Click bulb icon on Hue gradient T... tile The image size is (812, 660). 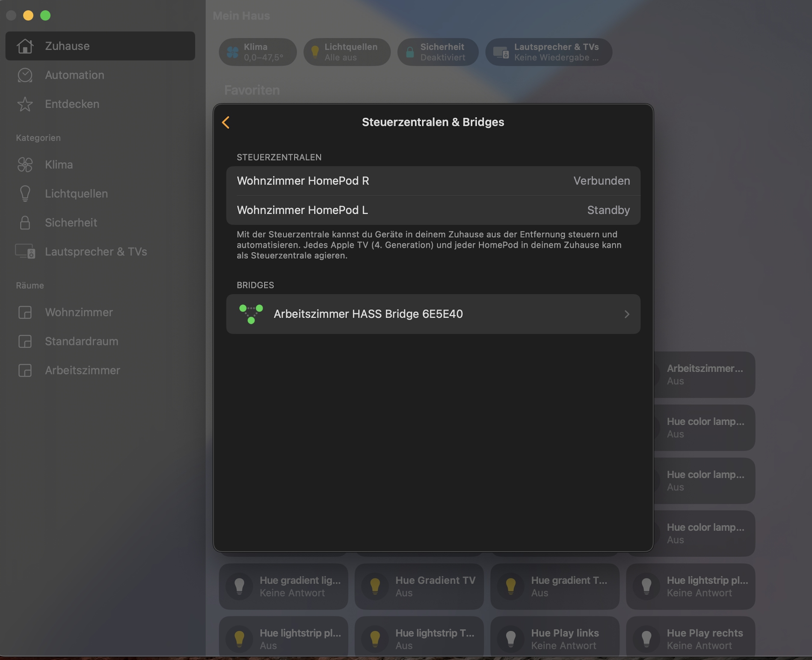[x=511, y=586]
